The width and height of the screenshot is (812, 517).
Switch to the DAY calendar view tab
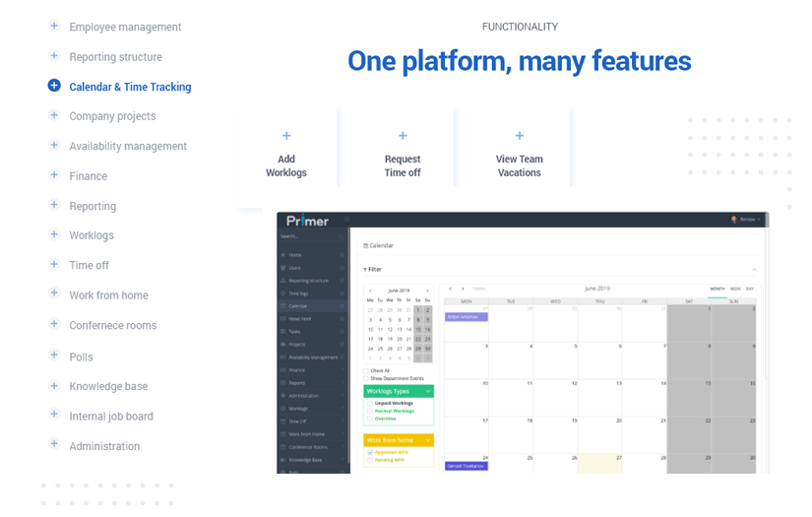(x=750, y=290)
